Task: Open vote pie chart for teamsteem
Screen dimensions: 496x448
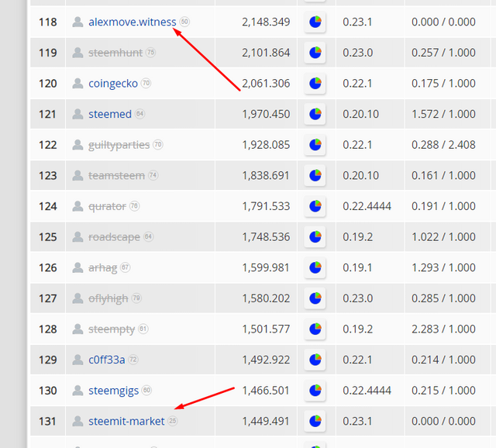Action: coord(315,176)
